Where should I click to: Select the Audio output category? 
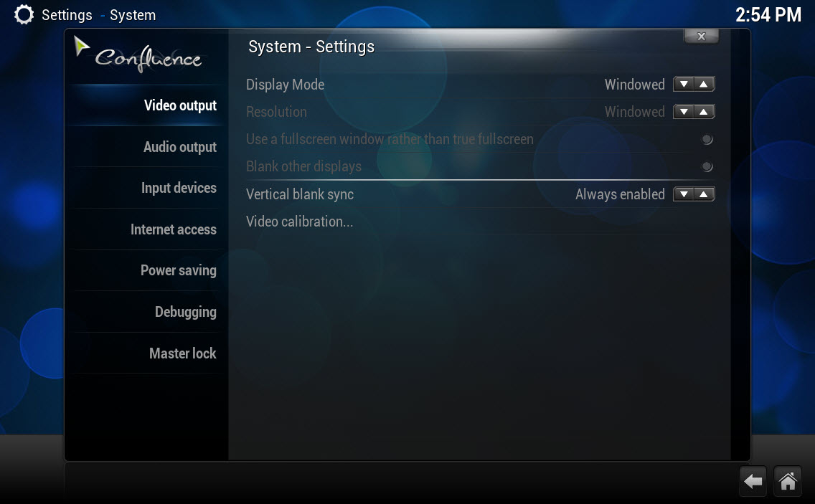coord(179,147)
